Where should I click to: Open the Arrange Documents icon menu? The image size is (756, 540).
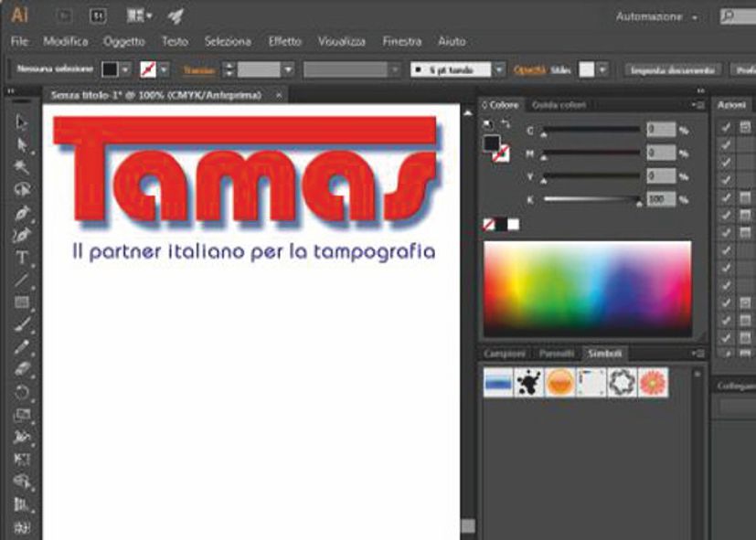[x=139, y=16]
